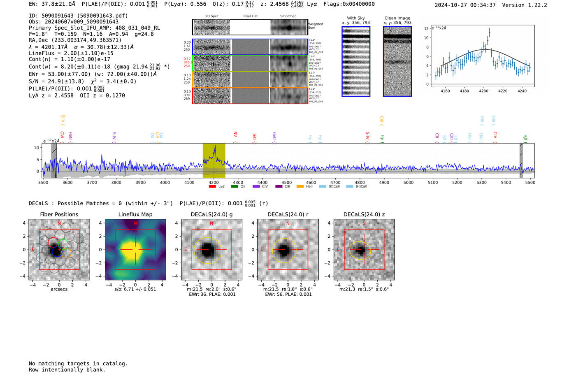Open the Lineflux Map thumbnail
The width and height of the screenshot is (576, 392).
(x=135, y=250)
